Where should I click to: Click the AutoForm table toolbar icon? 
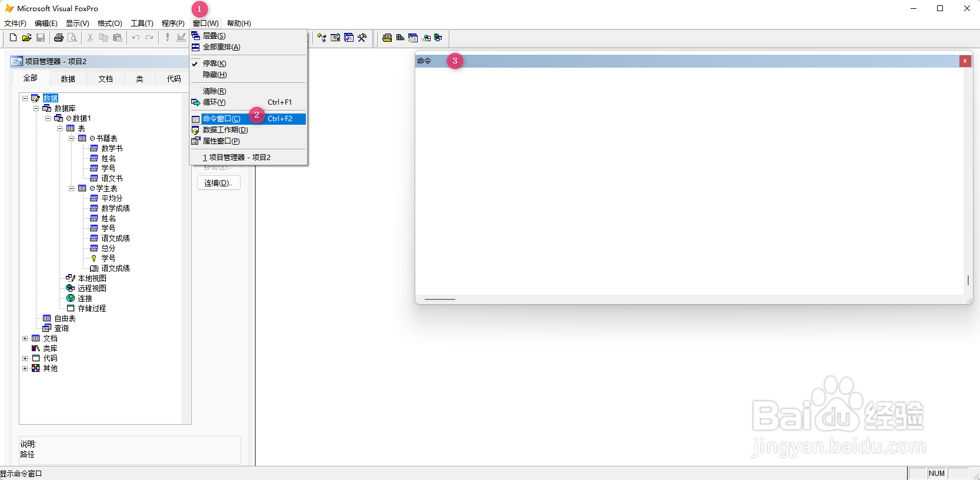click(400, 38)
